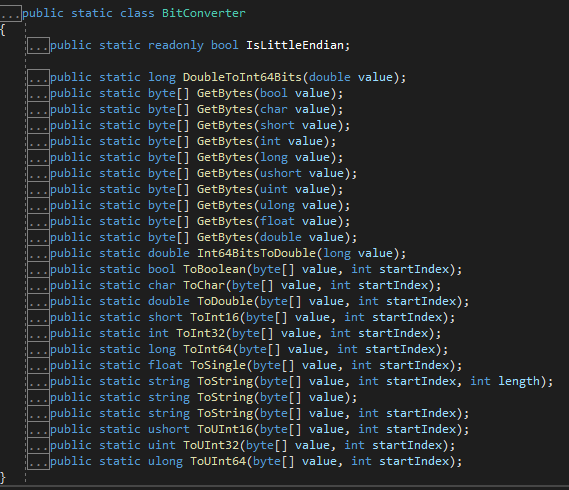Expand collapsed block before ToInt64 method
Screen dimensions: 569x490
click(38, 349)
